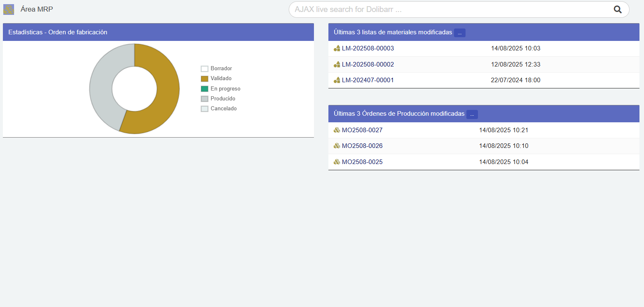This screenshot has width=644, height=307.
Task: Open bill of materials LM-202407-00001
Action: tap(368, 80)
